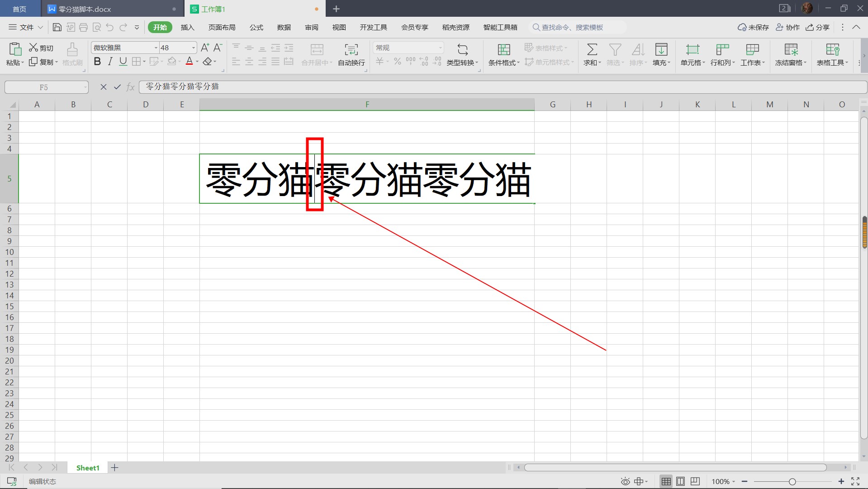Image resolution: width=868 pixels, height=489 pixels.
Task: Click the Type Conversion (类型转换) icon
Action: click(x=462, y=49)
